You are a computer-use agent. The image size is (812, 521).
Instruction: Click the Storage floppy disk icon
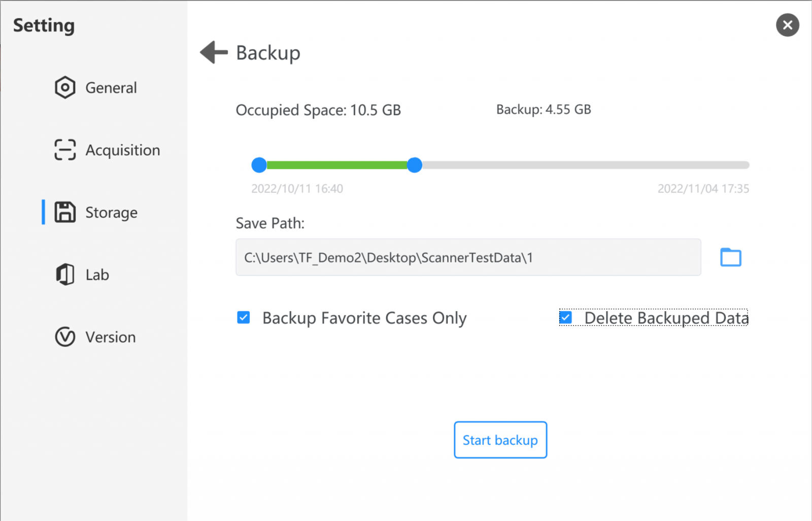pos(65,212)
